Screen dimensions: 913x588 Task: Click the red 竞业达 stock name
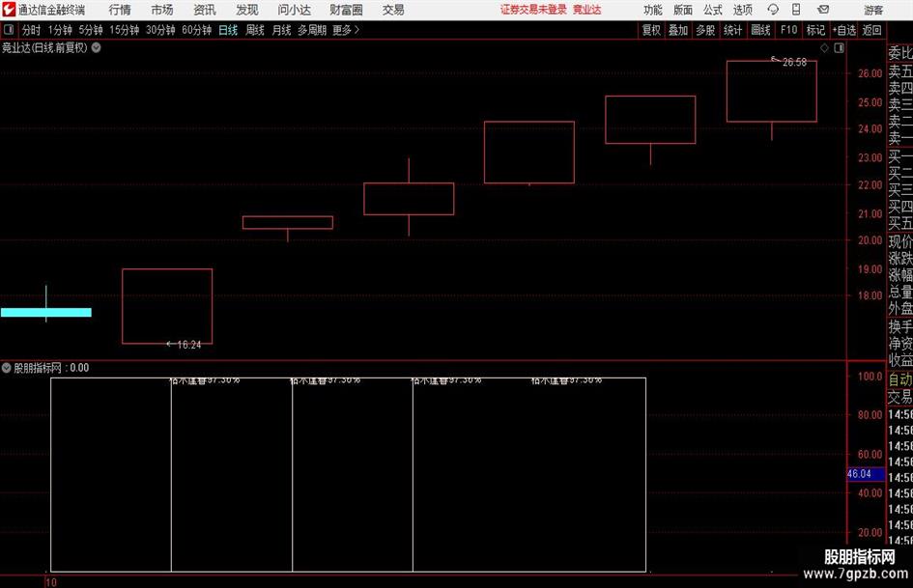click(x=587, y=10)
